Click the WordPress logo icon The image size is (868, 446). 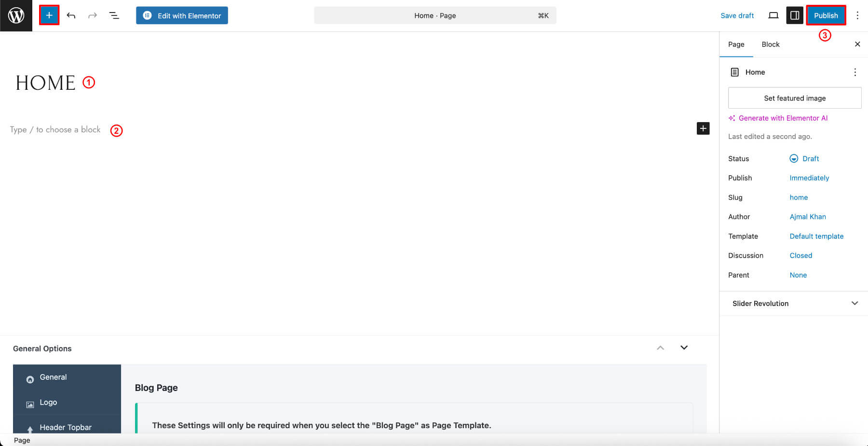point(16,15)
